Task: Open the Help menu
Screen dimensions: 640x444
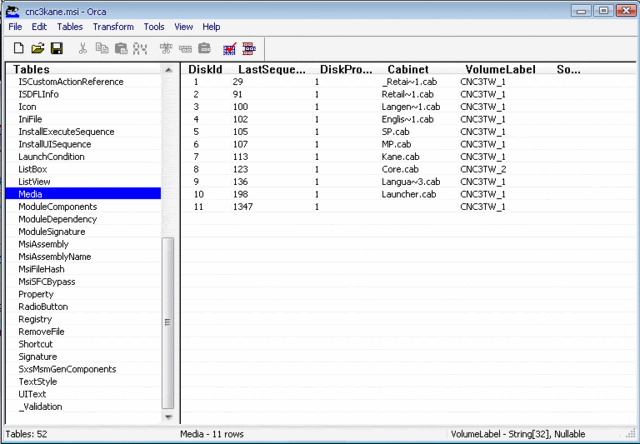Action: point(211,27)
